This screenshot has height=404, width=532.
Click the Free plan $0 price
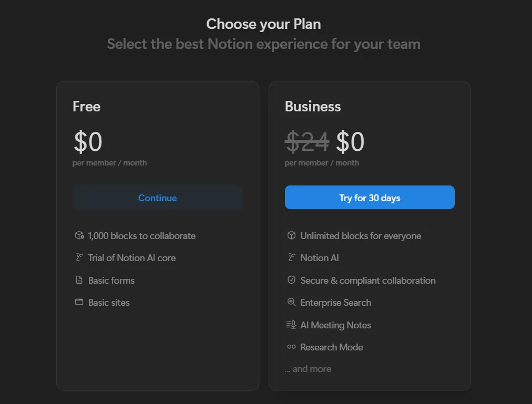tap(88, 142)
